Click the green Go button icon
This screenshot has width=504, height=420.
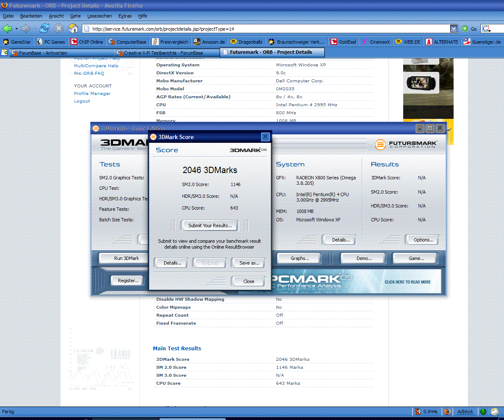click(465, 29)
